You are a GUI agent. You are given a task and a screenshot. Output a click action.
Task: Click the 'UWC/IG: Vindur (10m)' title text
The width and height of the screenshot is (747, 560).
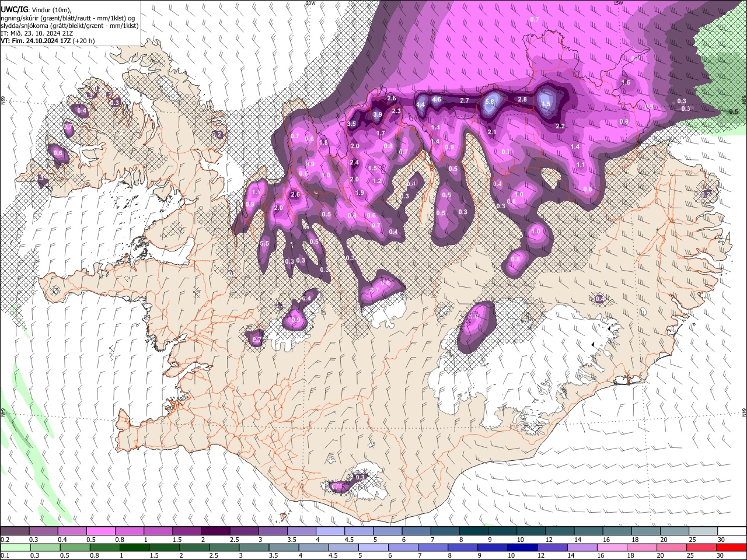[36, 10]
